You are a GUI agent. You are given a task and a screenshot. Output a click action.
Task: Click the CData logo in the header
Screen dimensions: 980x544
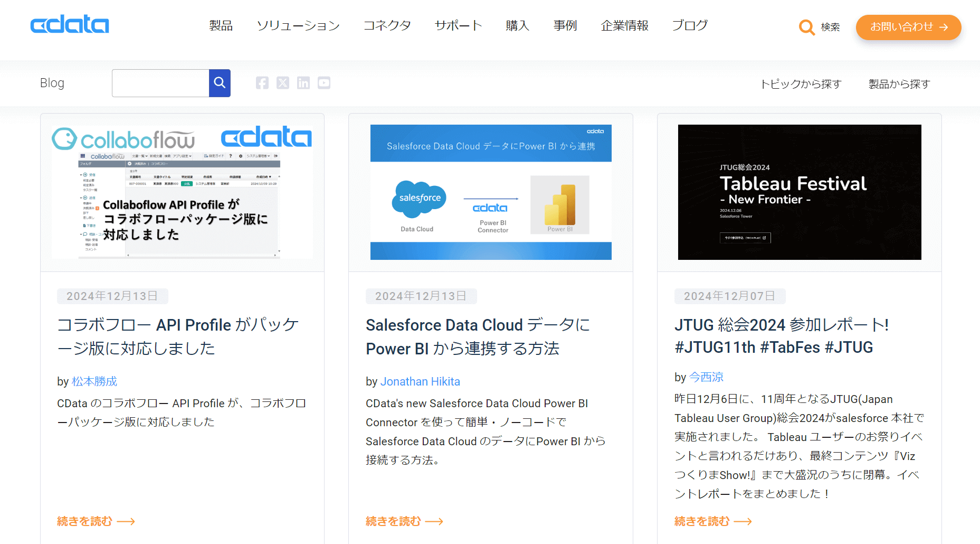coord(70,24)
